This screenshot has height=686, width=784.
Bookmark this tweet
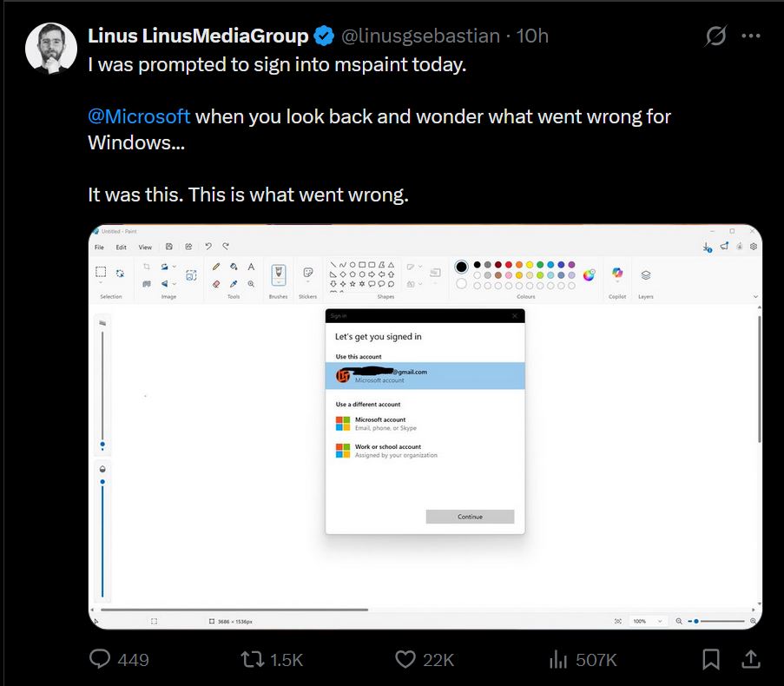[710, 660]
